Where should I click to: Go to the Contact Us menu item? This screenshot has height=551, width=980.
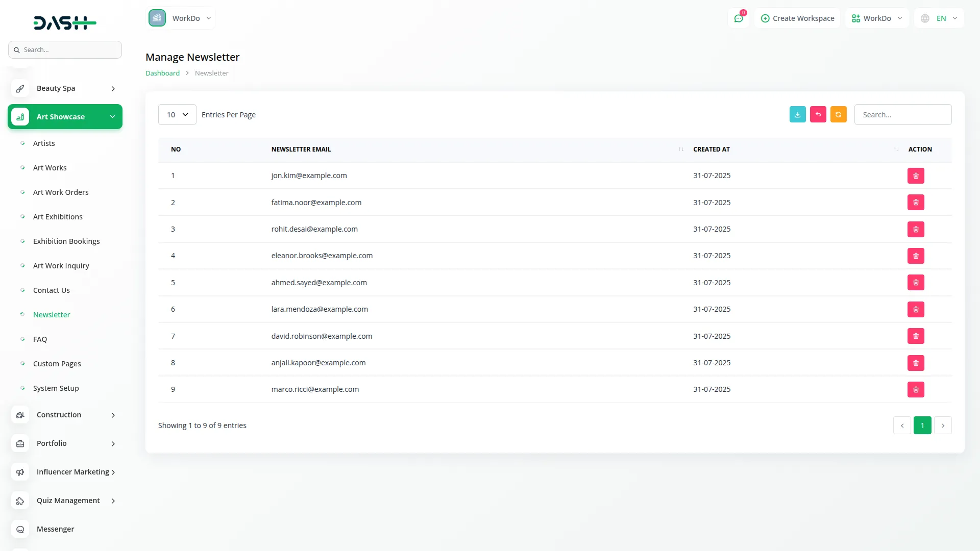[x=52, y=290]
